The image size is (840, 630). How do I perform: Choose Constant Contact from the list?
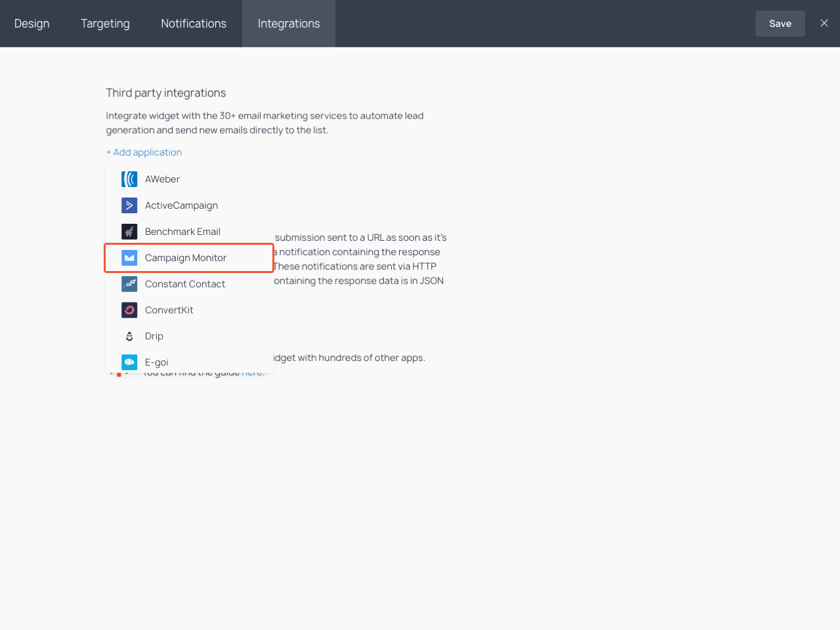[x=185, y=284]
